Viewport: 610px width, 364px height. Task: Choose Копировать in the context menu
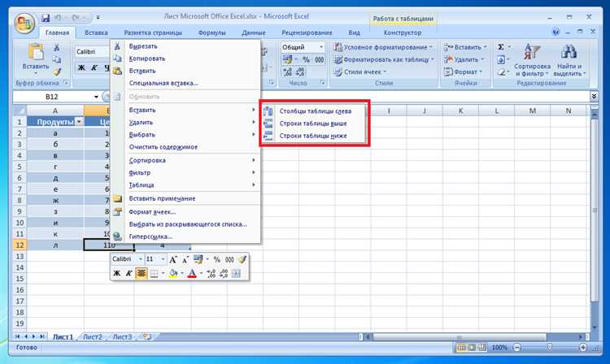coord(147,58)
